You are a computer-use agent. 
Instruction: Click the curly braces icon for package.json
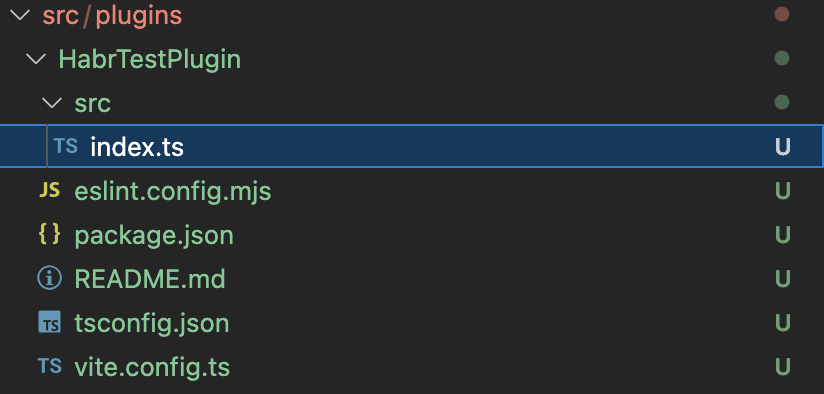49,234
